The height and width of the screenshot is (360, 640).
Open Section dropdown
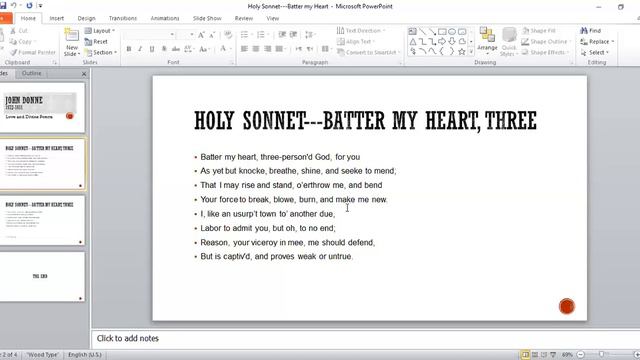[x=101, y=52]
